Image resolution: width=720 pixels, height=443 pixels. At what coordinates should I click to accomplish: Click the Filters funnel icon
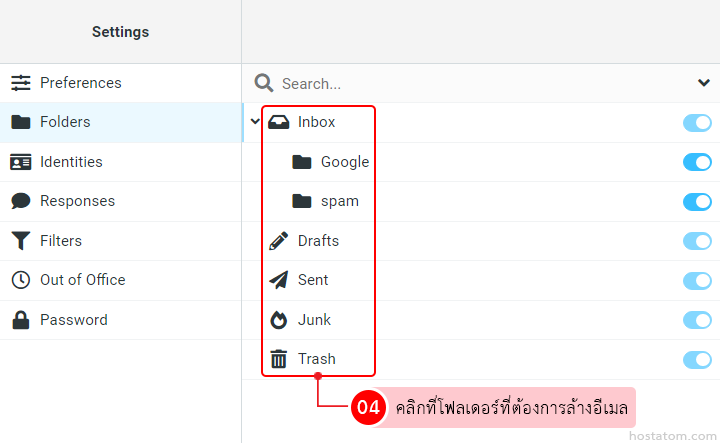tap(20, 241)
